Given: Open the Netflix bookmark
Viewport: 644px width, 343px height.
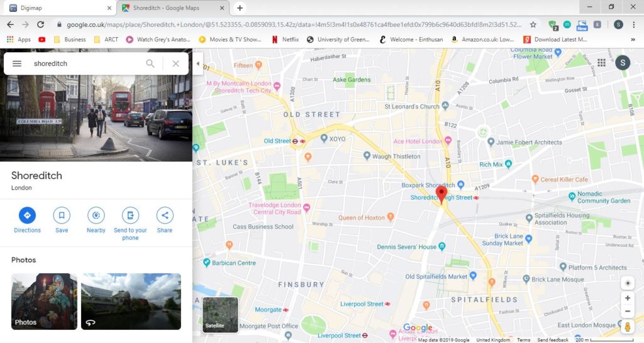Looking at the screenshot, I should pyautogui.click(x=286, y=40).
